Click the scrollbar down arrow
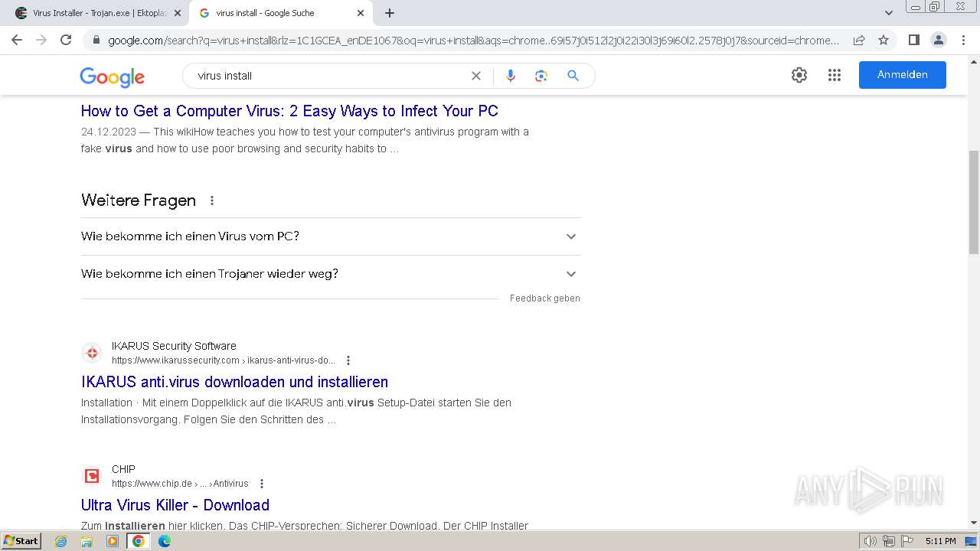Image resolution: width=980 pixels, height=551 pixels. (974, 523)
